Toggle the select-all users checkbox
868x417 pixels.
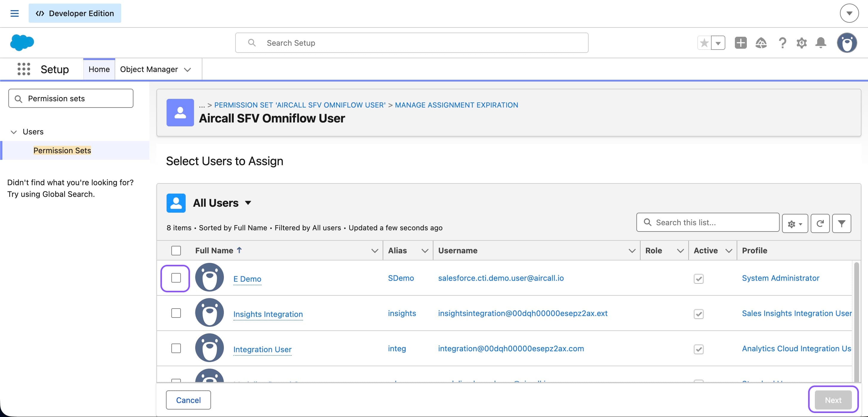[x=176, y=251]
